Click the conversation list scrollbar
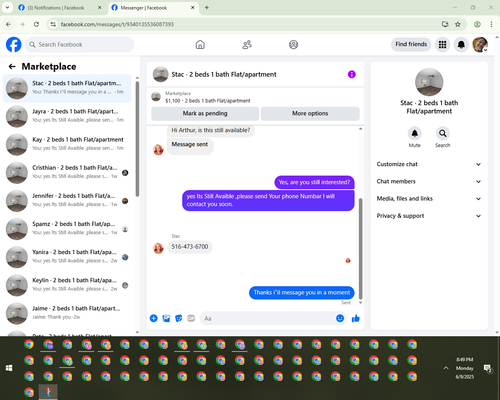Image resolution: width=500 pixels, height=400 pixels. click(x=137, y=138)
